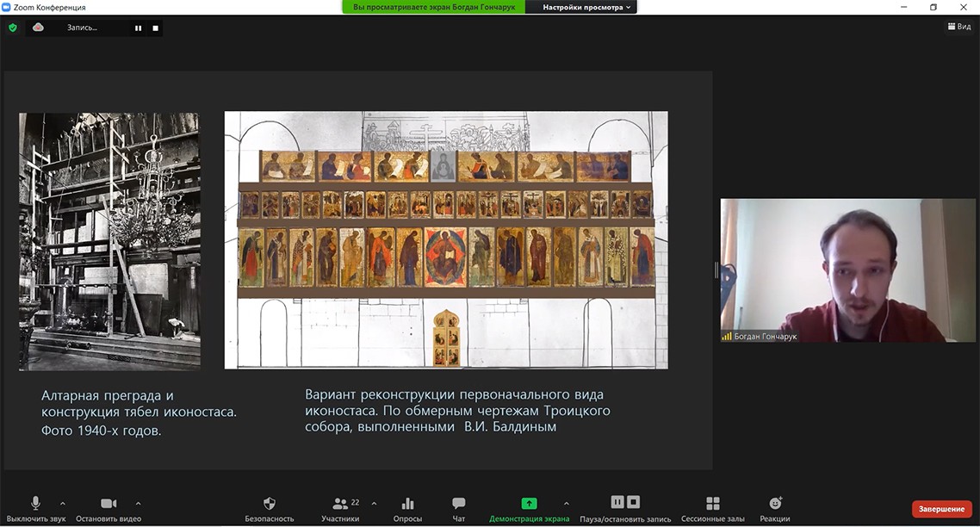Open Настройки просмотра dropdown

point(586,8)
